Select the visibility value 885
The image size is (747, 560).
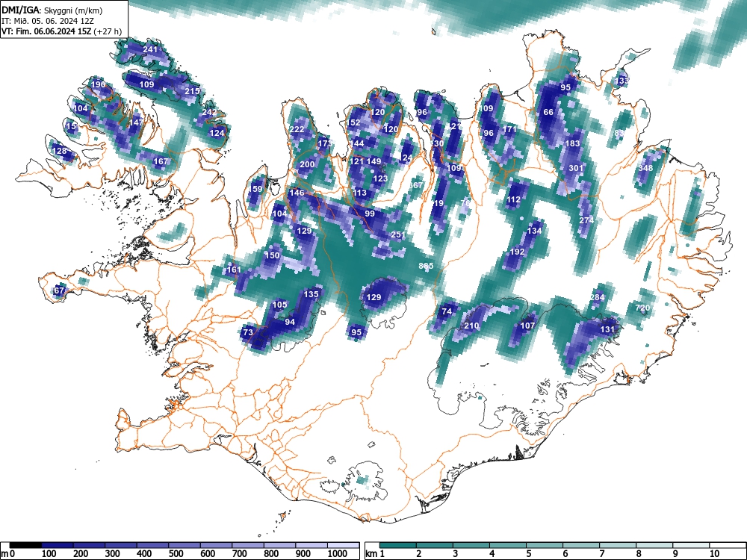coord(426,266)
